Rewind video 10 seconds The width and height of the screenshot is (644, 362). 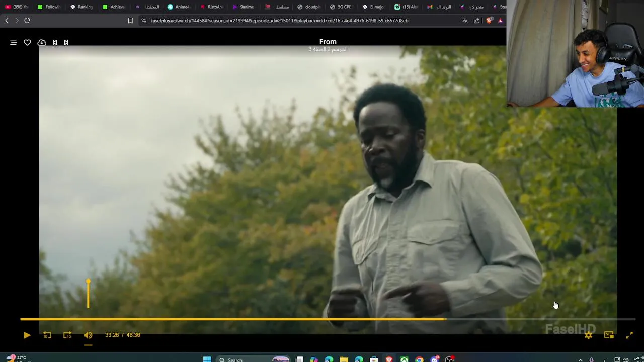[x=47, y=335]
